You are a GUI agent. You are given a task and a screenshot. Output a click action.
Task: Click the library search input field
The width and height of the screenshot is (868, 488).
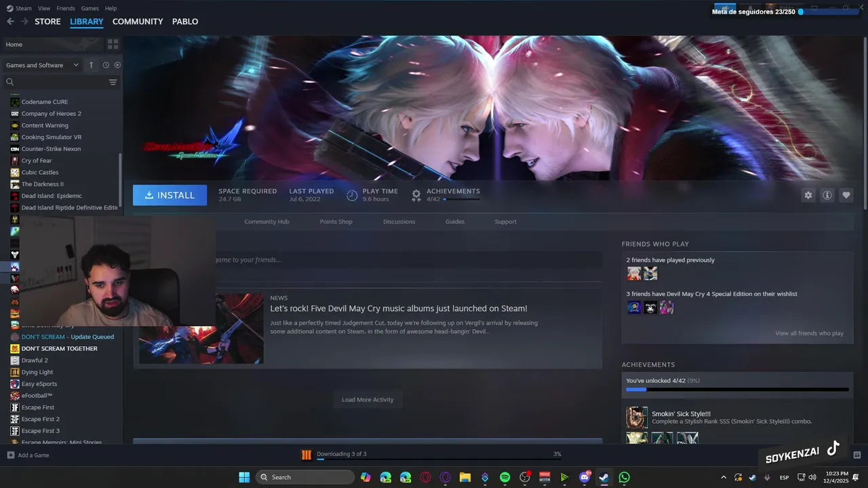(61, 82)
